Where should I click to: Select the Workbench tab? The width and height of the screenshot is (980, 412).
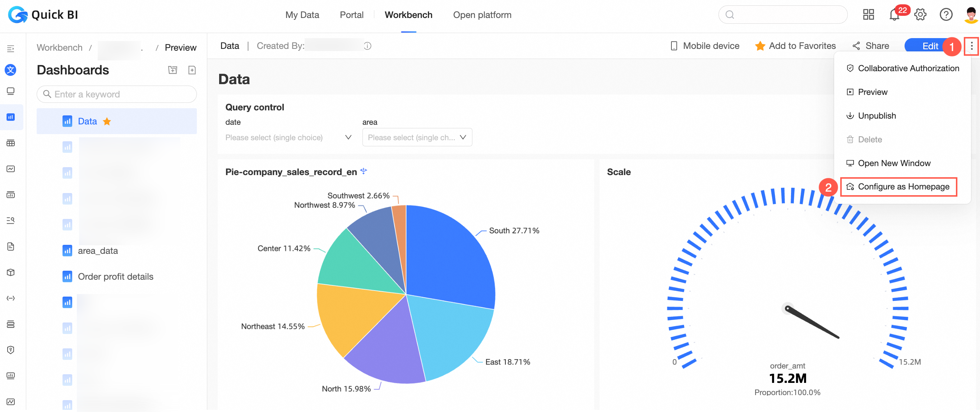click(x=408, y=15)
